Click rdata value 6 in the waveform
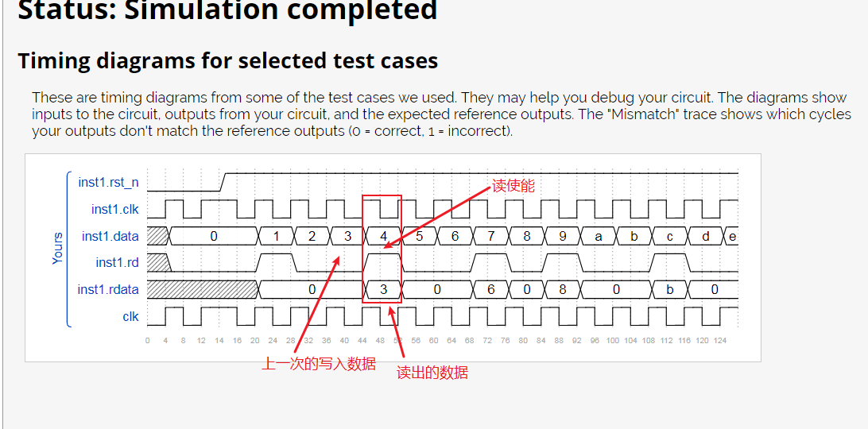The image size is (868, 429). pos(491,289)
